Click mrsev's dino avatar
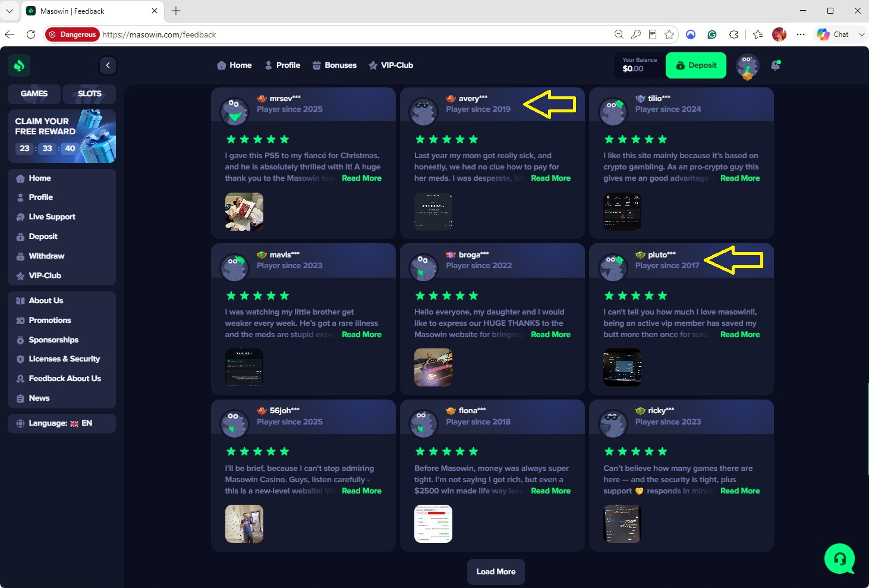The height and width of the screenshot is (588, 869). 235,111
